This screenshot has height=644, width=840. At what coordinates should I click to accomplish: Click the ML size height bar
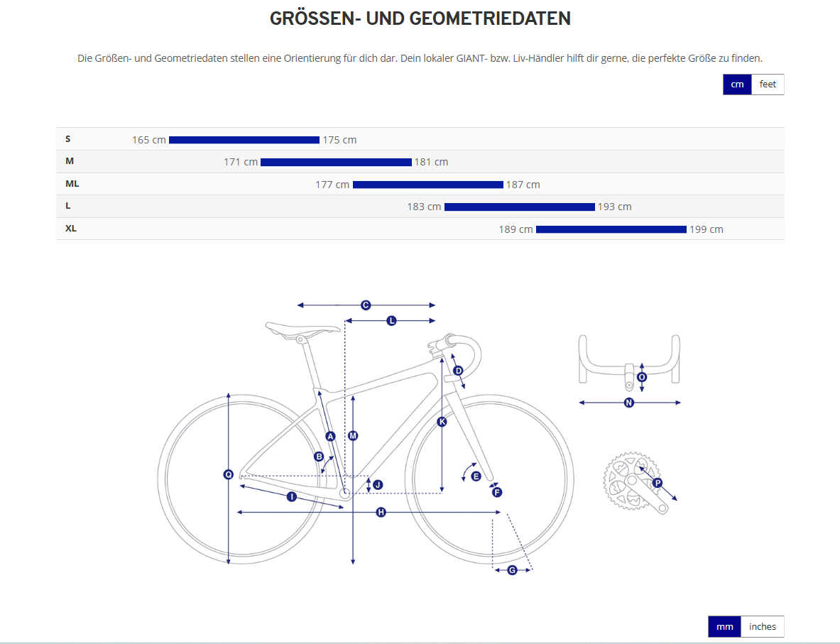pos(427,185)
